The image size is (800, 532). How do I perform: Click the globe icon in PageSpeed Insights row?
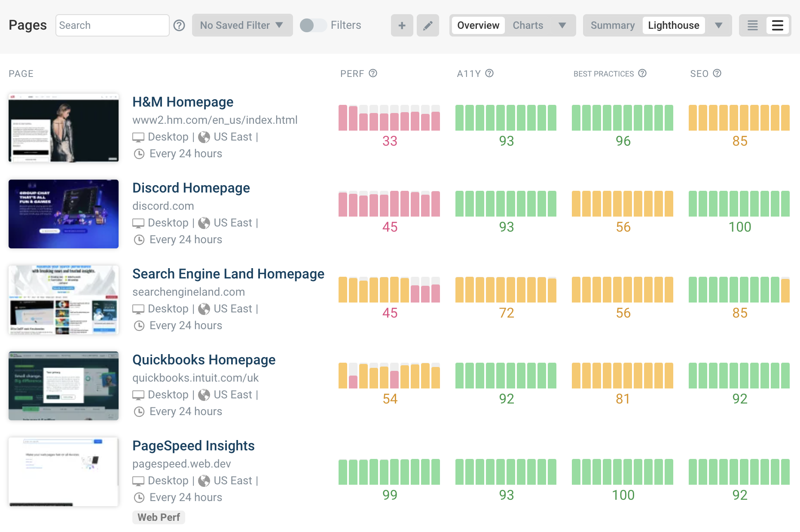coord(204,481)
